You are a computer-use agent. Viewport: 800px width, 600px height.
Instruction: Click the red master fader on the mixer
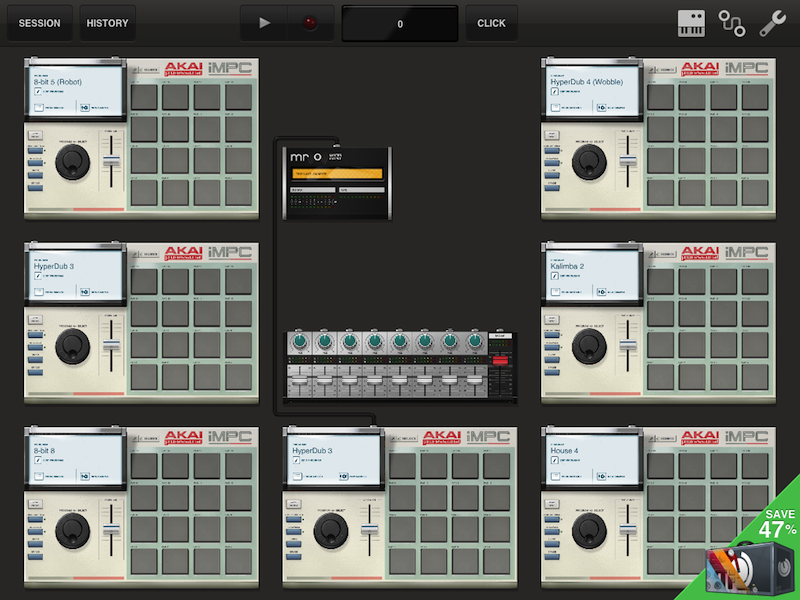pyautogui.click(x=500, y=361)
